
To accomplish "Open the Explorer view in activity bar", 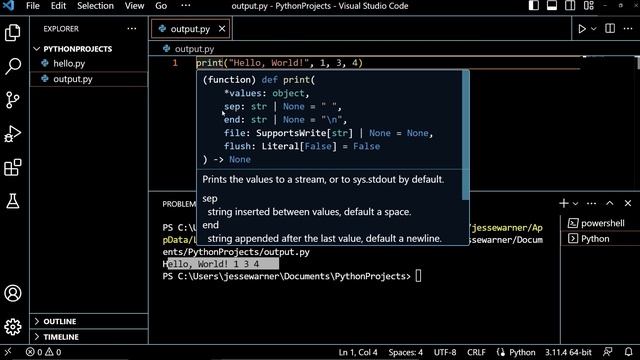I will (13, 33).
